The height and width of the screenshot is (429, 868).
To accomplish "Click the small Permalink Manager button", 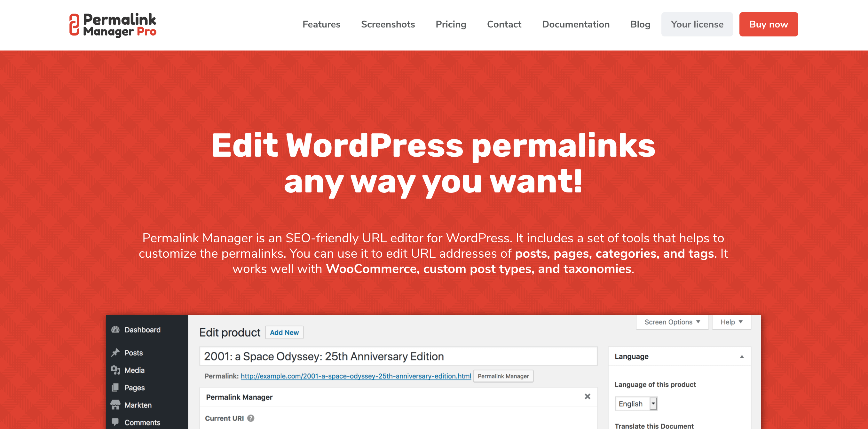I will point(503,376).
